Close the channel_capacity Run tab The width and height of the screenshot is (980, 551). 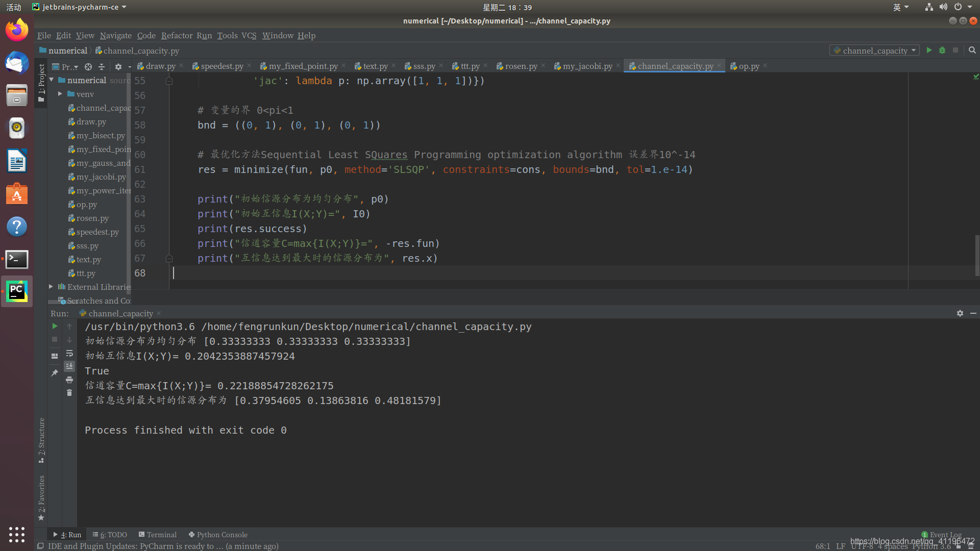tap(159, 313)
